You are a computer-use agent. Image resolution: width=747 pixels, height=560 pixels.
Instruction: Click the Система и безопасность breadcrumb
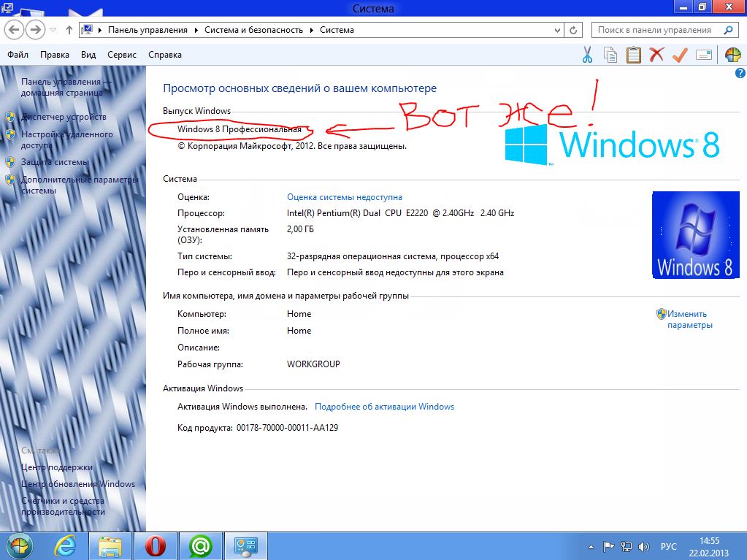[x=253, y=30]
